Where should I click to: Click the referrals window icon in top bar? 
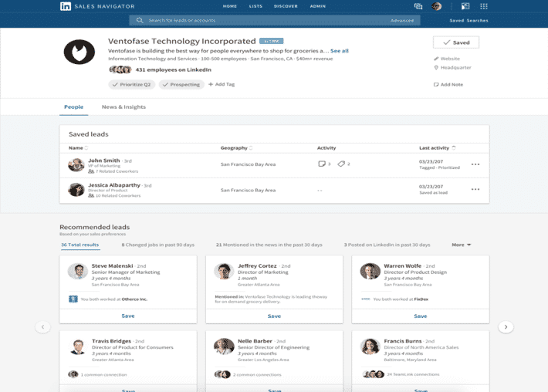tap(465, 6)
